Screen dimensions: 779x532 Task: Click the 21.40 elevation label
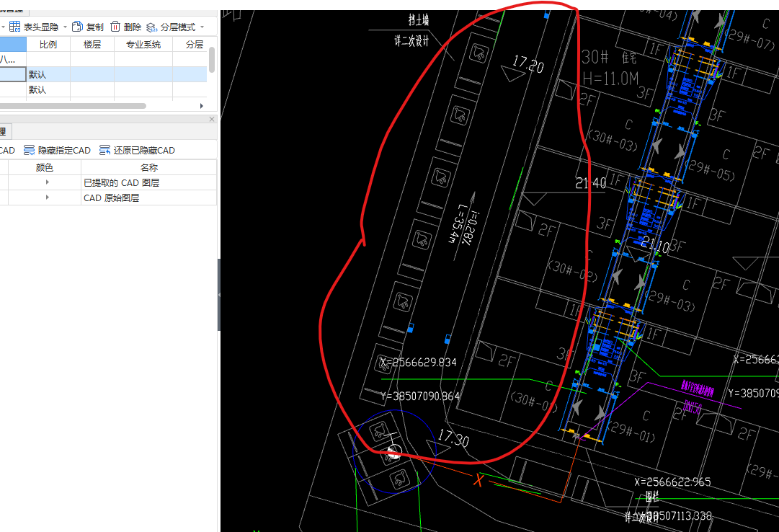(x=591, y=184)
